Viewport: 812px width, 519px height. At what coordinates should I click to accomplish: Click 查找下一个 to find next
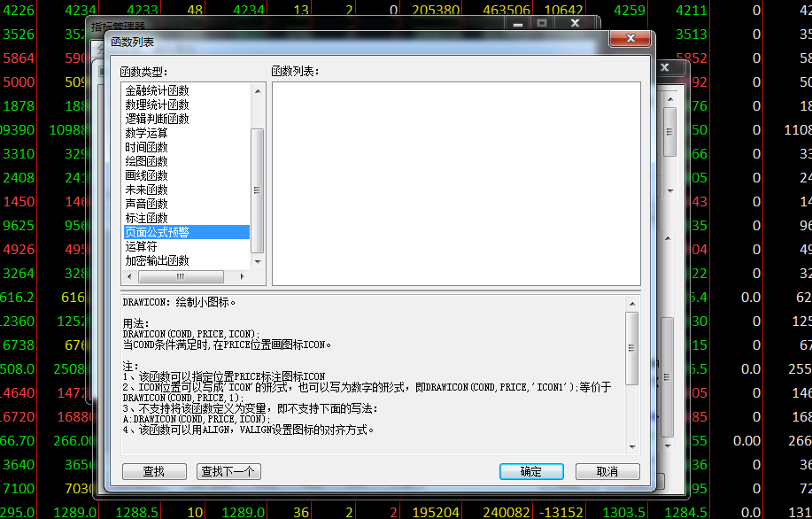click(x=228, y=471)
